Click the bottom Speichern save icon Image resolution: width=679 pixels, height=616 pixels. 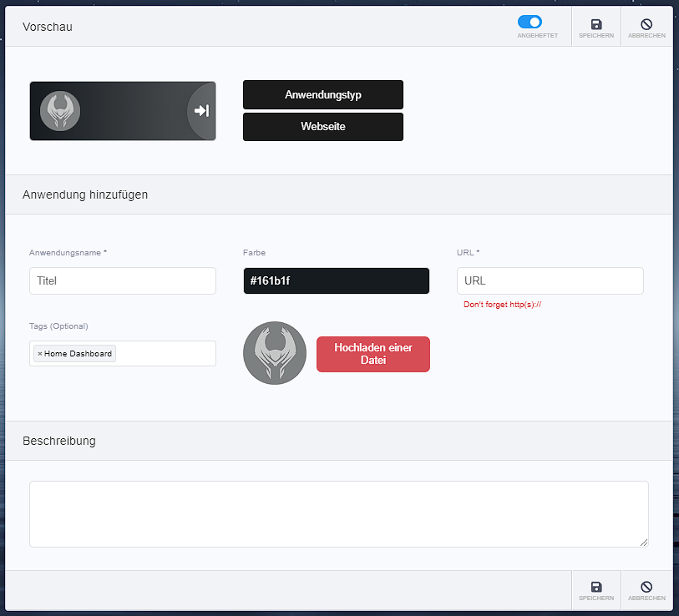click(x=595, y=587)
